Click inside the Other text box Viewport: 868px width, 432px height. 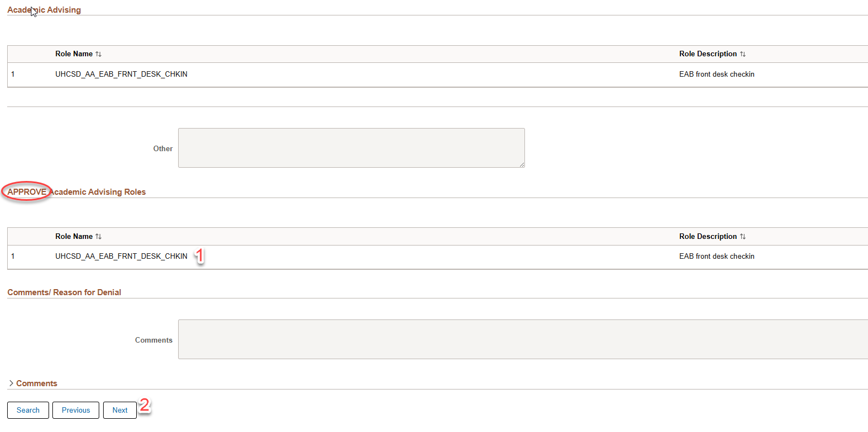(351, 147)
